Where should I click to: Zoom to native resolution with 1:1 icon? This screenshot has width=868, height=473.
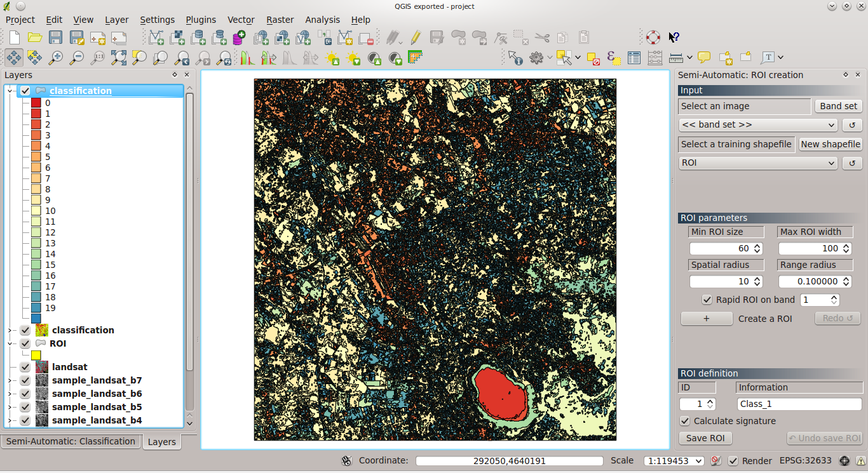coord(98,57)
